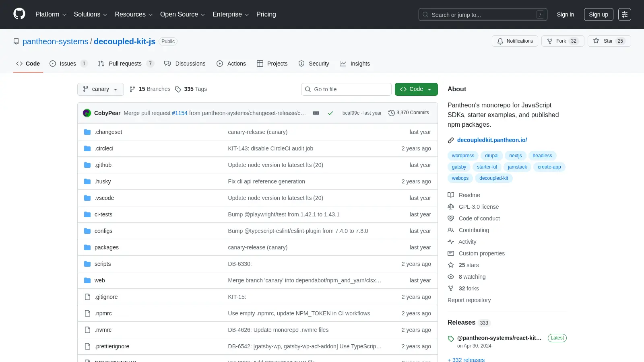Click the Code of conduct heart icon
Viewport: 644px width, 362px height.
(x=451, y=218)
